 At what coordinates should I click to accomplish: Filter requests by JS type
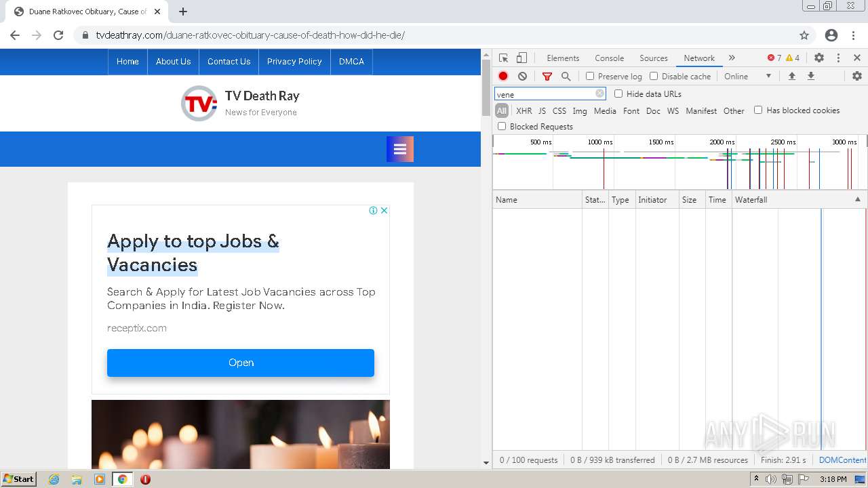coord(542,111)
